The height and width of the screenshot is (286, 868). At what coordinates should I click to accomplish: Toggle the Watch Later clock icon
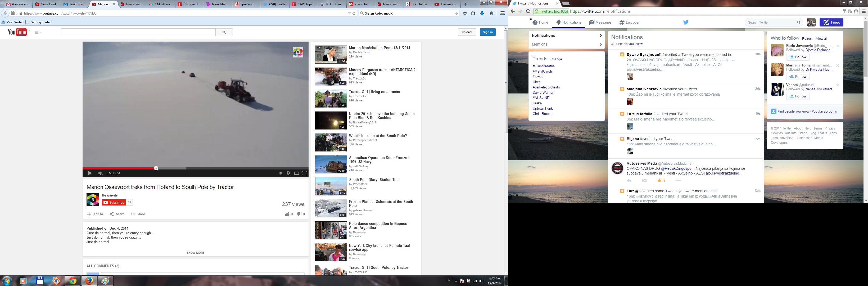[281, 173]
